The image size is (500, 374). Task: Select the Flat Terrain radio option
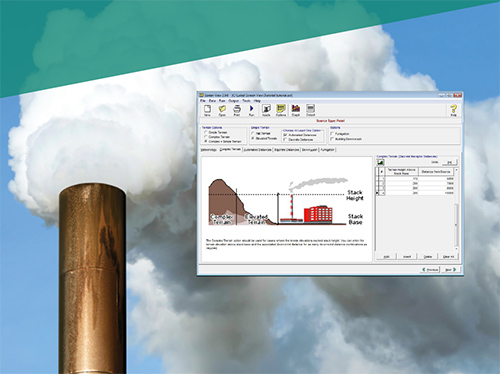click(x=253, y=133)
